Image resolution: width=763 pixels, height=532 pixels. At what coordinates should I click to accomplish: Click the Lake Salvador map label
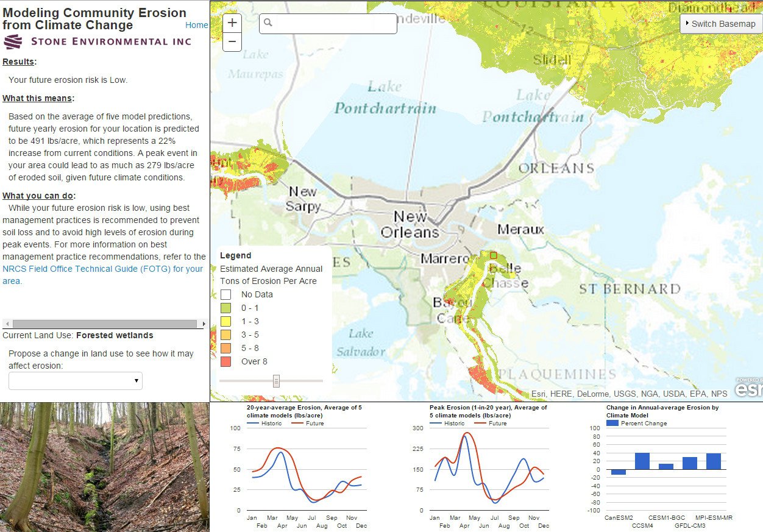click(361, 342)
